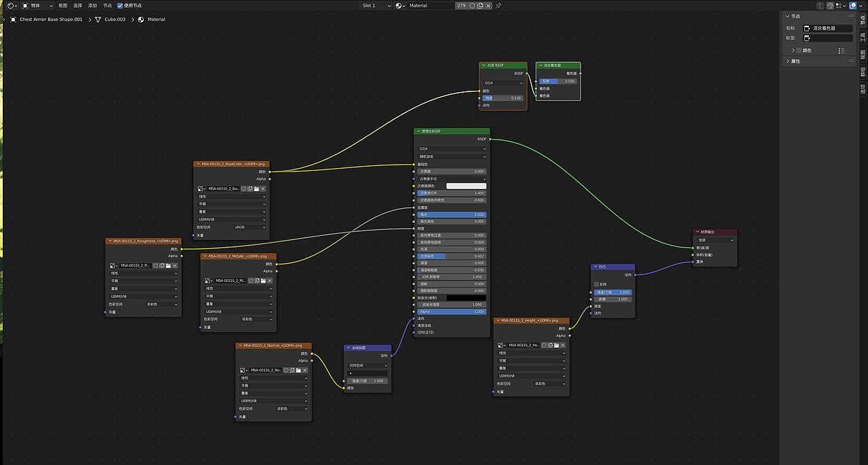Open the 选择 menu

[78, 5]
